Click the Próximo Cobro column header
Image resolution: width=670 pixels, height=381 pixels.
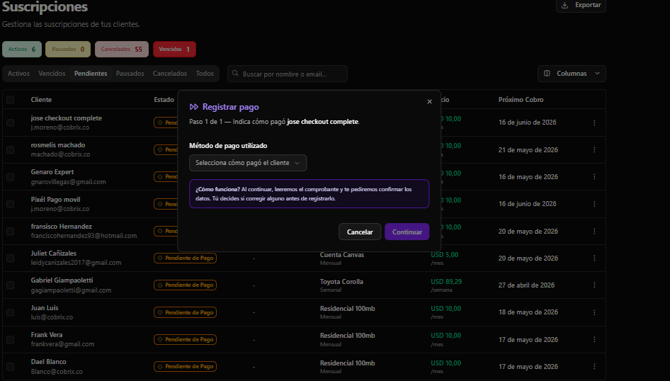[x=521, y=100]
